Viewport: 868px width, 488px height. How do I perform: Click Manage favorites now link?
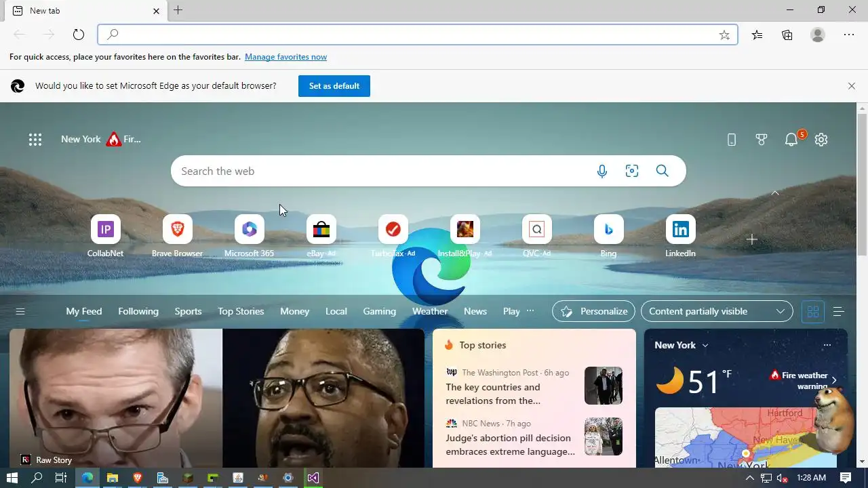[x=285, y=57]
